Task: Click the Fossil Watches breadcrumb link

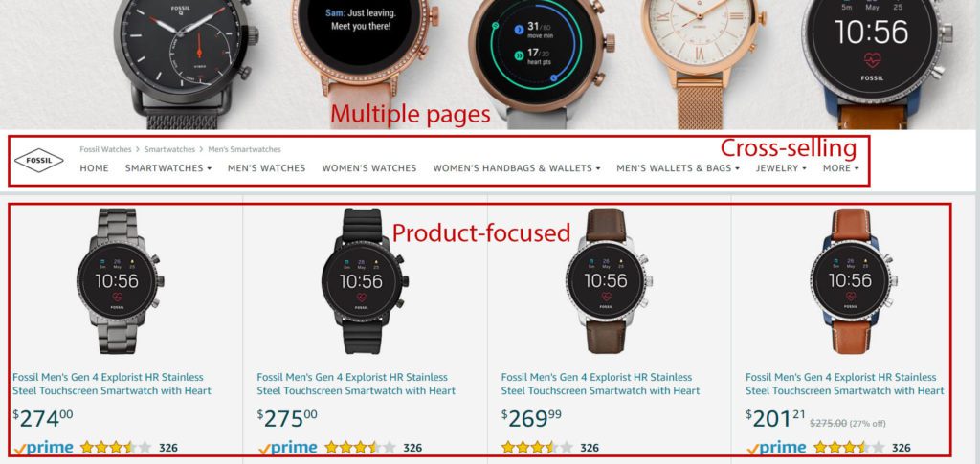Action: 105,149
